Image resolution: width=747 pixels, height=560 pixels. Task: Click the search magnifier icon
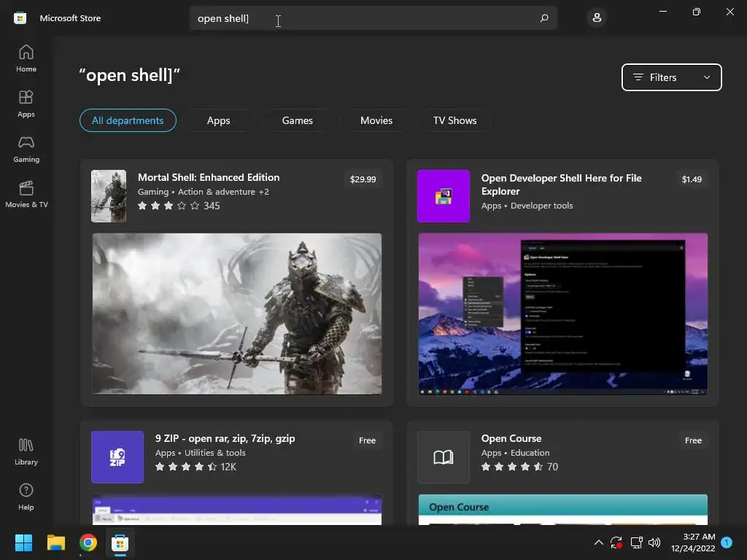click(544, 18)
